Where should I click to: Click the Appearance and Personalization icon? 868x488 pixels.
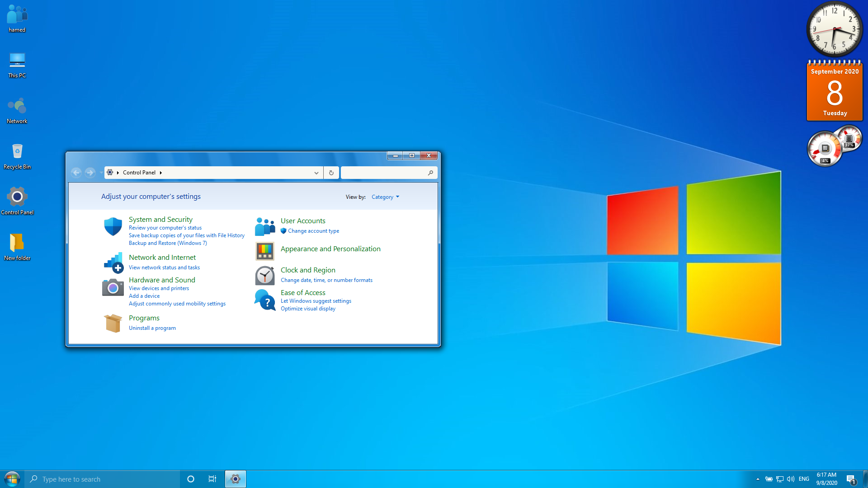[264, 251]
